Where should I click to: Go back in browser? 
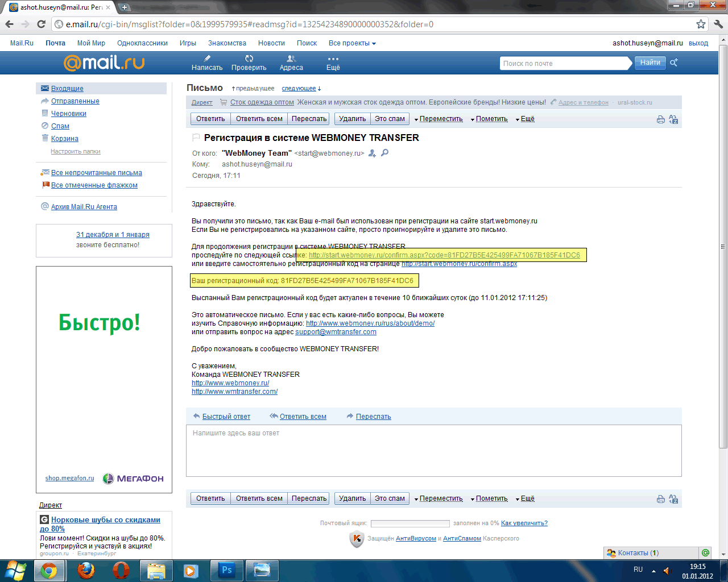(x=9, y=24)
